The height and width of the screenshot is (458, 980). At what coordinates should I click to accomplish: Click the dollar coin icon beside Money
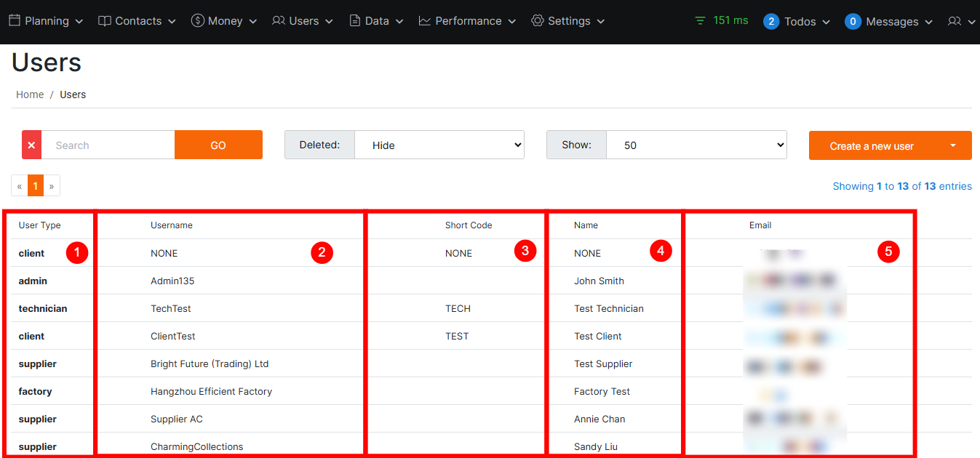pos(197,21)
